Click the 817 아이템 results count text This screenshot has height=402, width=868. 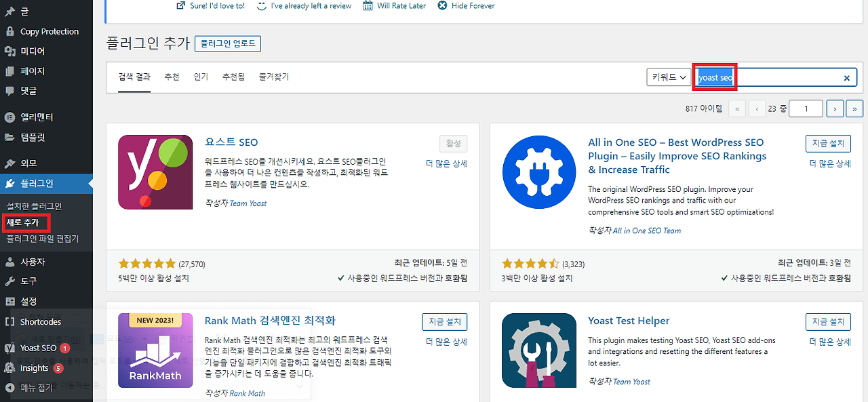(704, 108)
